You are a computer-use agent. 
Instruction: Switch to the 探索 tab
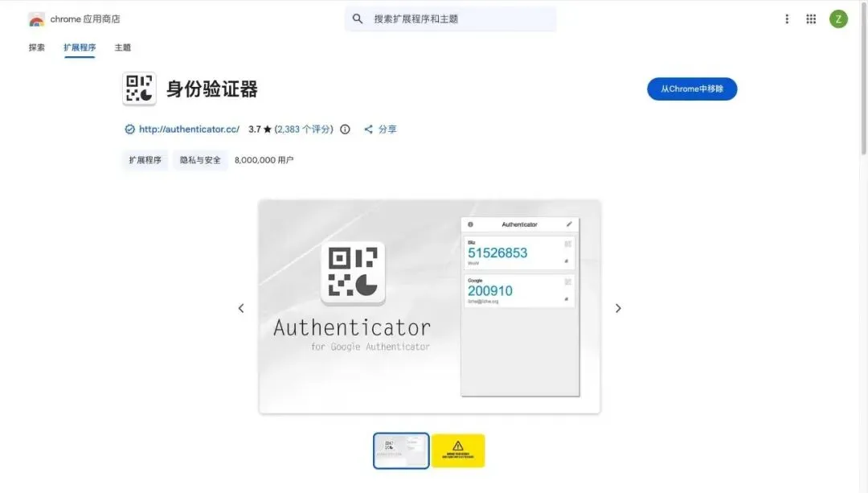pyautogui.click(x=36, y=47)
